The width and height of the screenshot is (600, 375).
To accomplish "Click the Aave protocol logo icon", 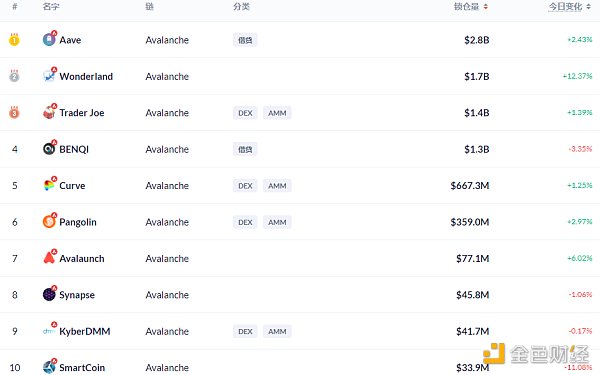I will tap(49, 39).
